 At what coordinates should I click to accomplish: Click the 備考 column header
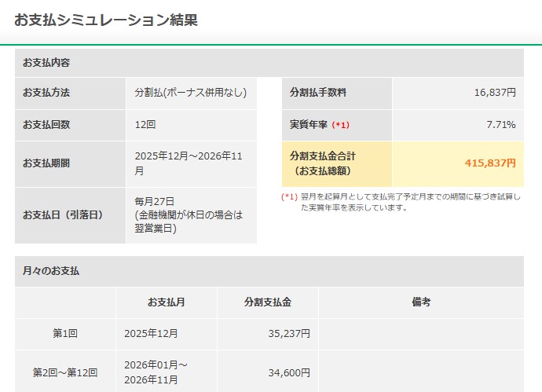click(x=421, y=302)
